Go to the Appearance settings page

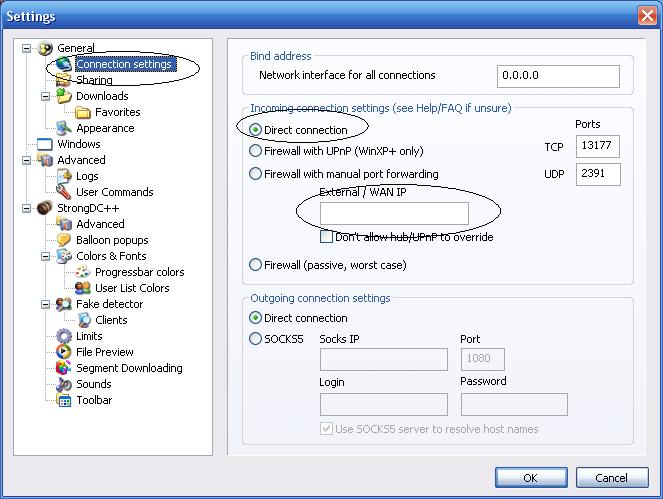click(105, 128)
